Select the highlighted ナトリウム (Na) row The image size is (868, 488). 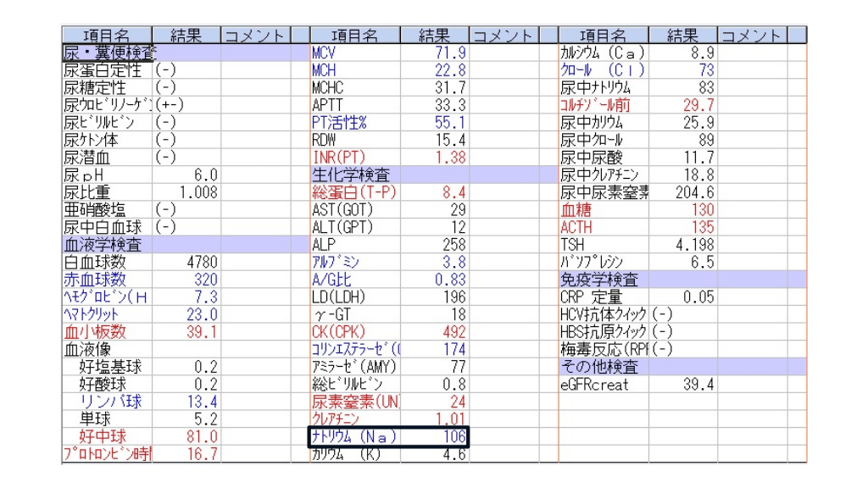(387, 436)
